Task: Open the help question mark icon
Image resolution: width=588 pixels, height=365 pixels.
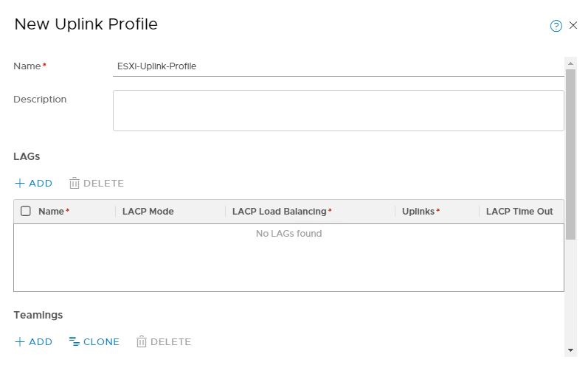Action: [x=556, y=26]
